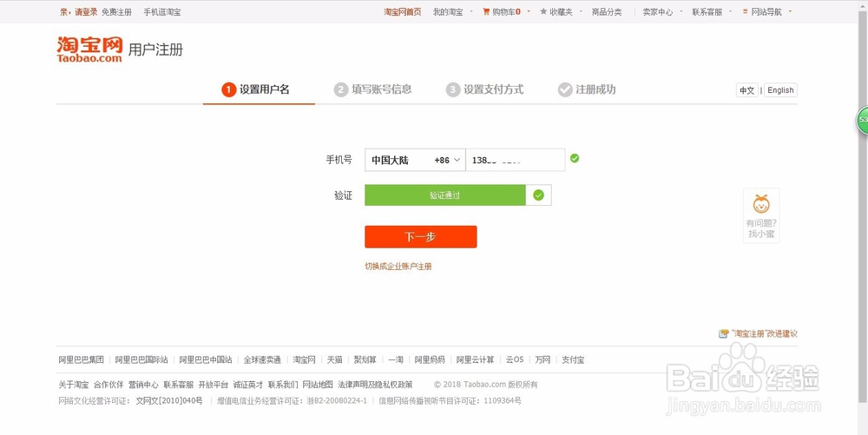
Task: Click 手机逛淘宝 link
Action: pyautogui.click(x=162, y=11)
